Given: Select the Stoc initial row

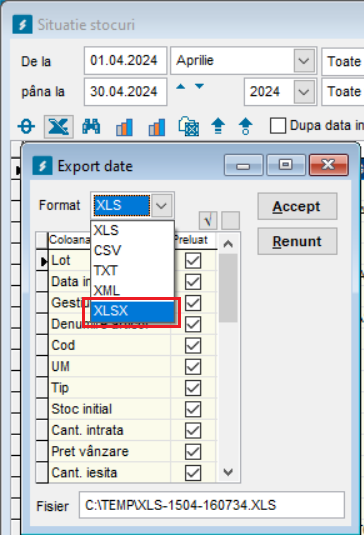Looking at the screenshot, I should tap(109, 409).
